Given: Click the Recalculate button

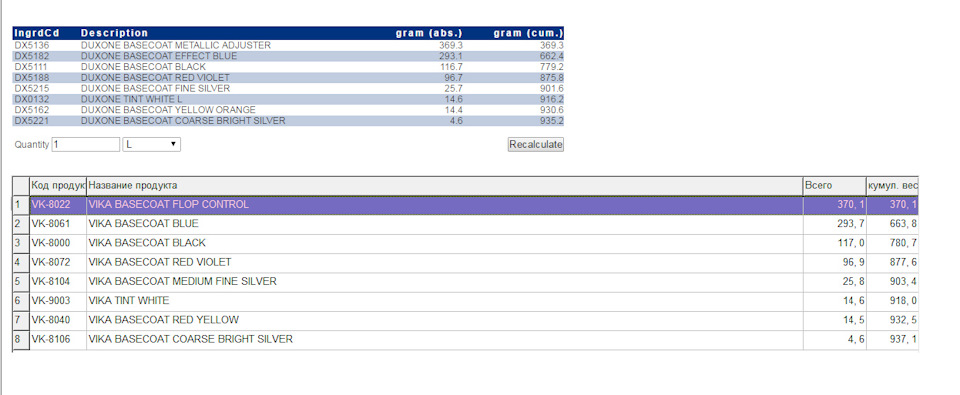Looking at the screenshot, I should [536, 145].
